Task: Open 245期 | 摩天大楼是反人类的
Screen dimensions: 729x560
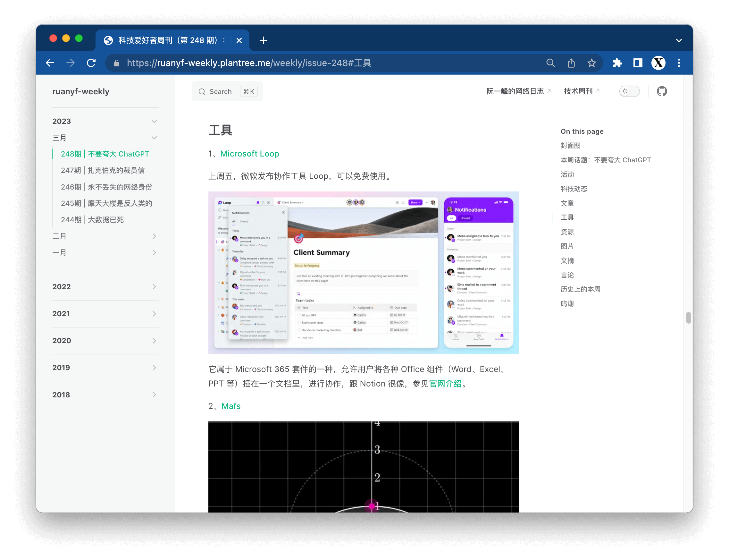Action: pyautogui.click(x=106, y=203)
